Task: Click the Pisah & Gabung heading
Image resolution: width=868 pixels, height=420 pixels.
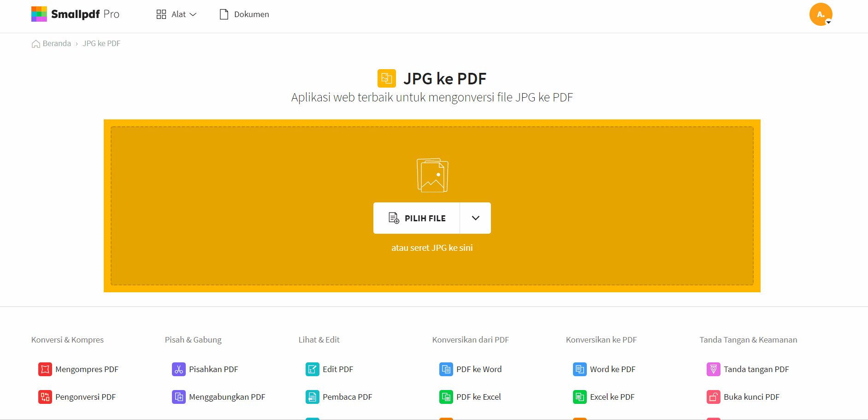Action: click(x=193, y=340)
